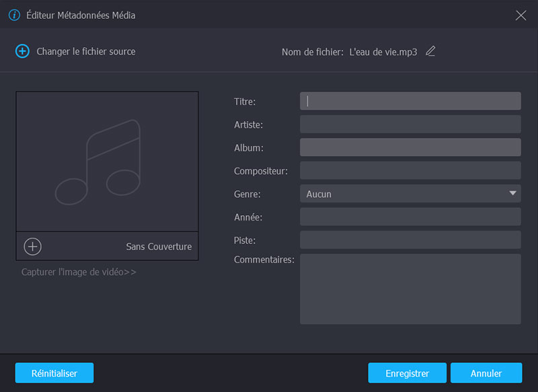Click the info icon in the title bar
The height and width of the screenshot is (392, 538).
14,15
